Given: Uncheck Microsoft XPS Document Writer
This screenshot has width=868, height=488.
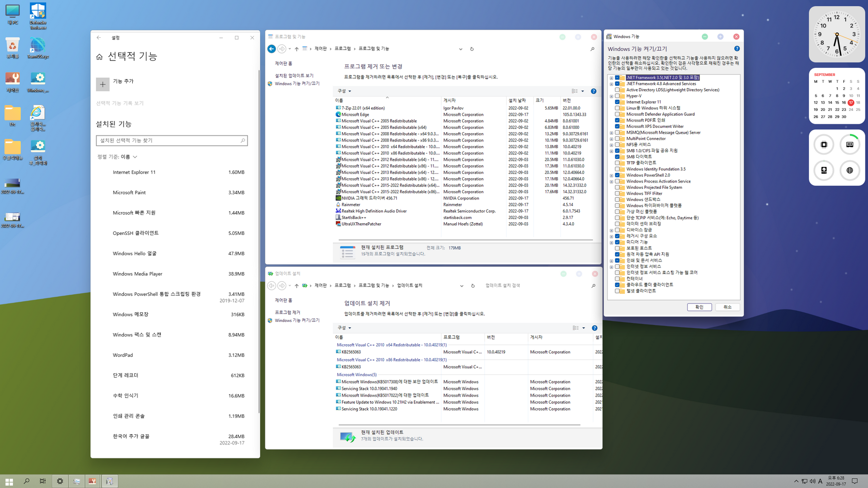Looking at the screenshot, I should 617,126.
